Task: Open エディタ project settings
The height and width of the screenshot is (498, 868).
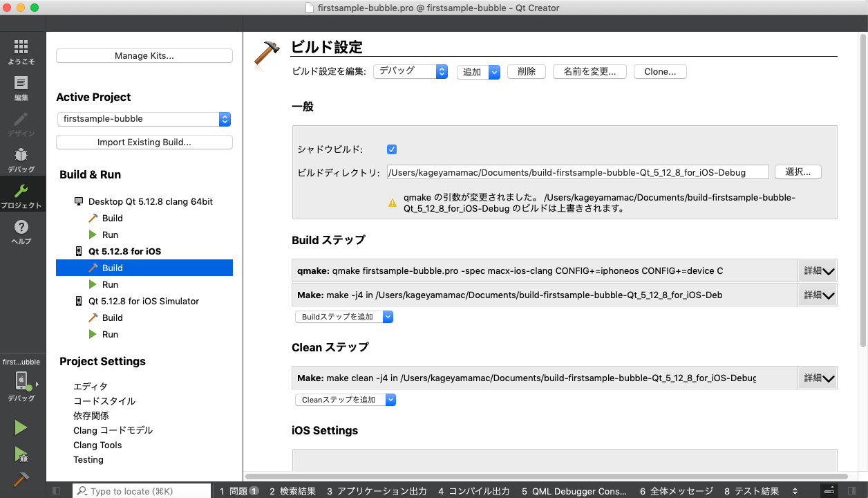Action: [x=91, y=387]
